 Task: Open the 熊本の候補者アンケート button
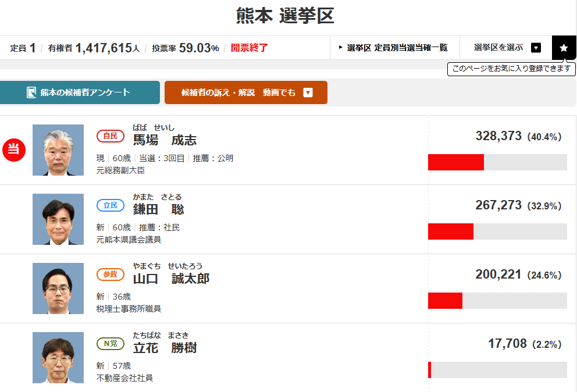pyautogui.click(x=80, y=92)
